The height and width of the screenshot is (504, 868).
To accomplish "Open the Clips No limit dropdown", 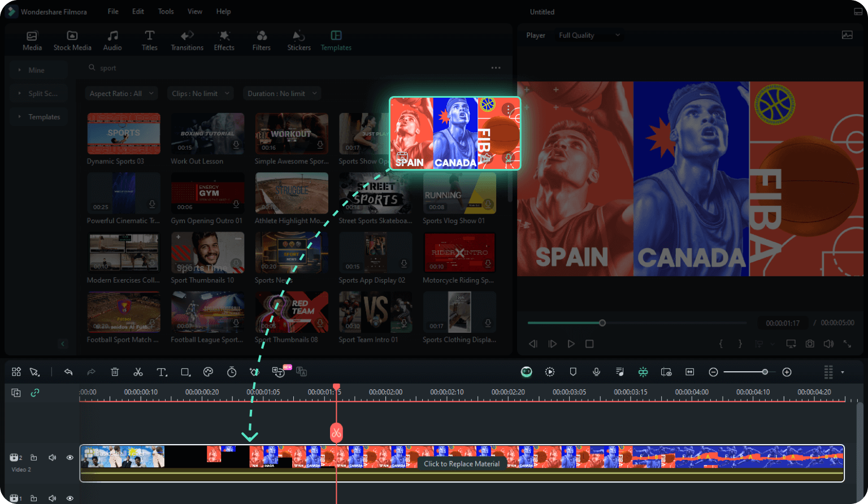I will click(201, 93).
